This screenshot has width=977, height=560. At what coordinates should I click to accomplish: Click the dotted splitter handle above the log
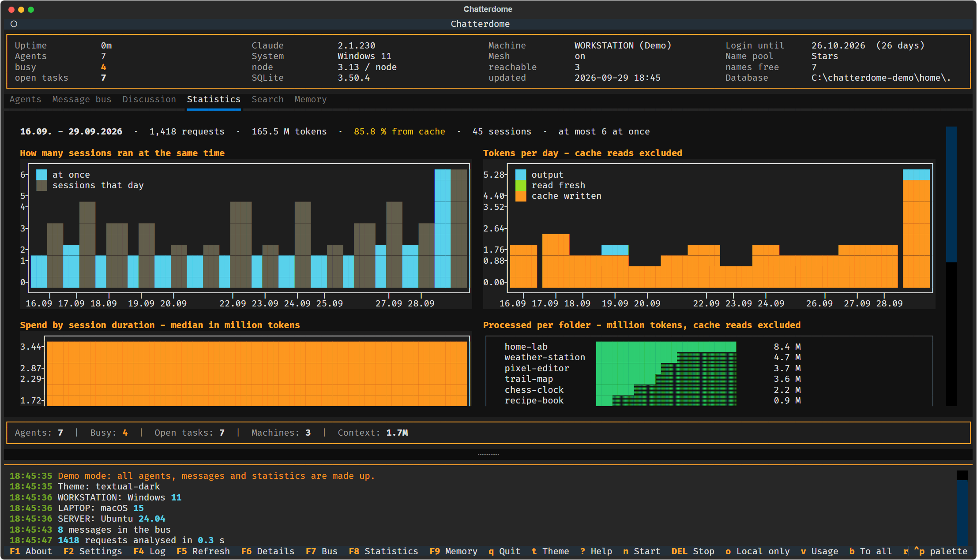point(488,454)
